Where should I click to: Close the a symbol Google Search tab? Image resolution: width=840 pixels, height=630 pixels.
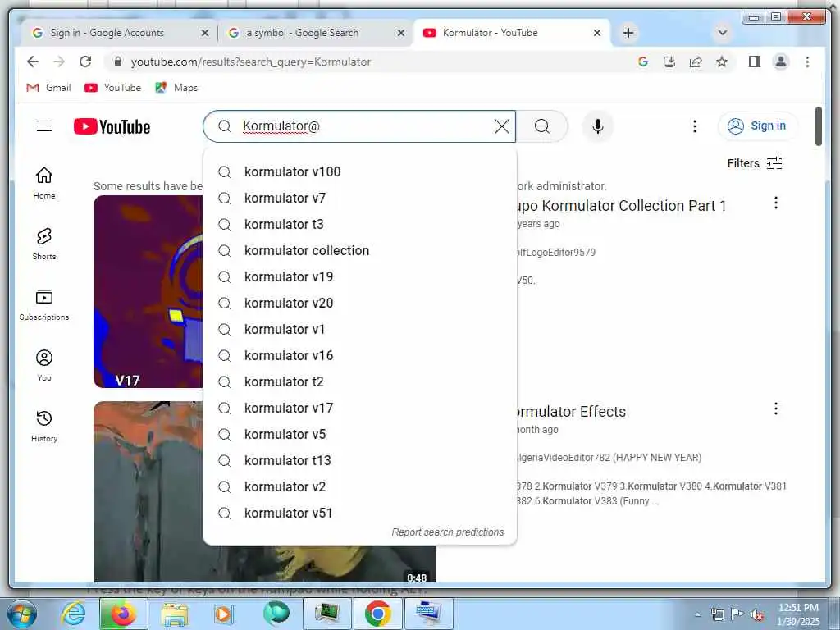(400, 33)
